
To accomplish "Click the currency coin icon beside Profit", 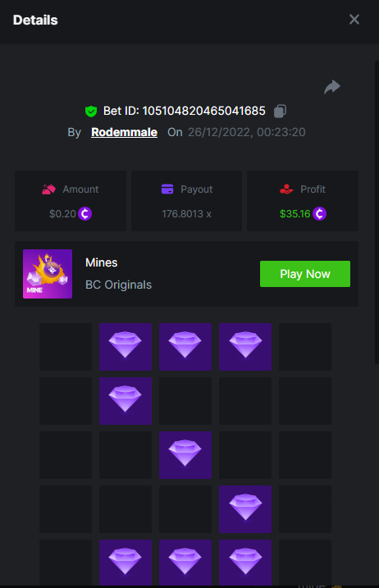I will [319, 214].
